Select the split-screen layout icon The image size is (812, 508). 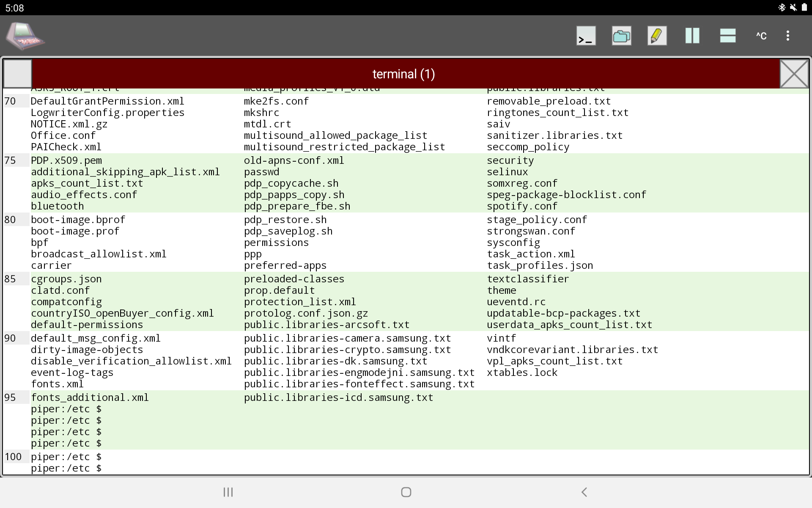(727, 36)
